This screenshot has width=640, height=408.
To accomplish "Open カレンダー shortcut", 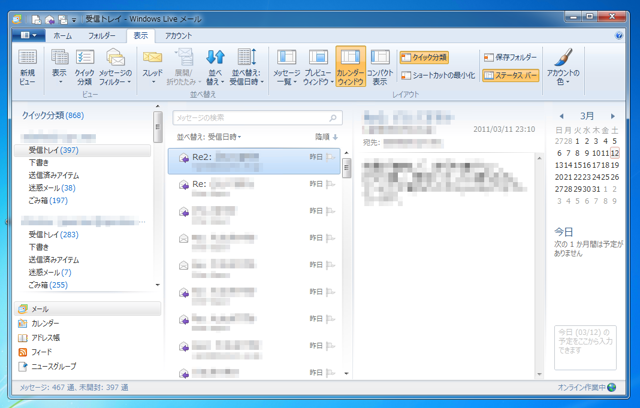I will (39, 323).
